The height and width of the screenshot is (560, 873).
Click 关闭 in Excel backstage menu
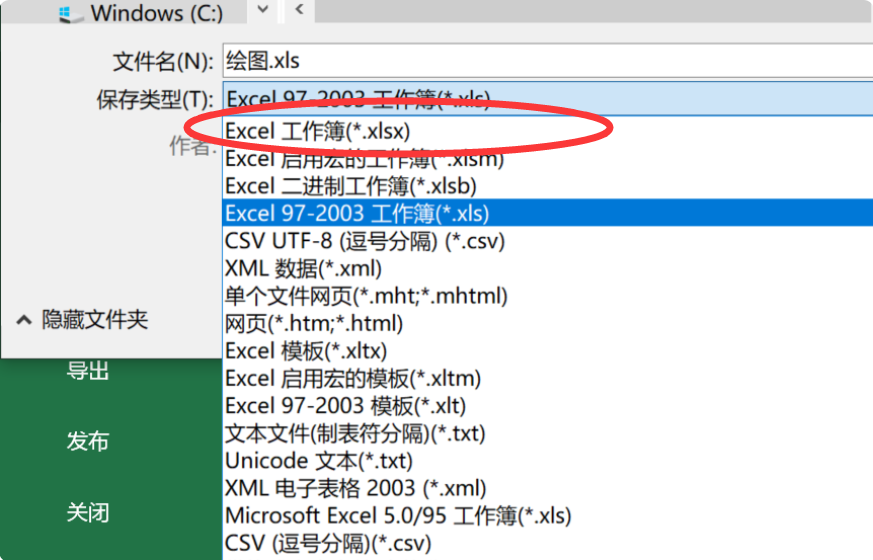point(88,512)
